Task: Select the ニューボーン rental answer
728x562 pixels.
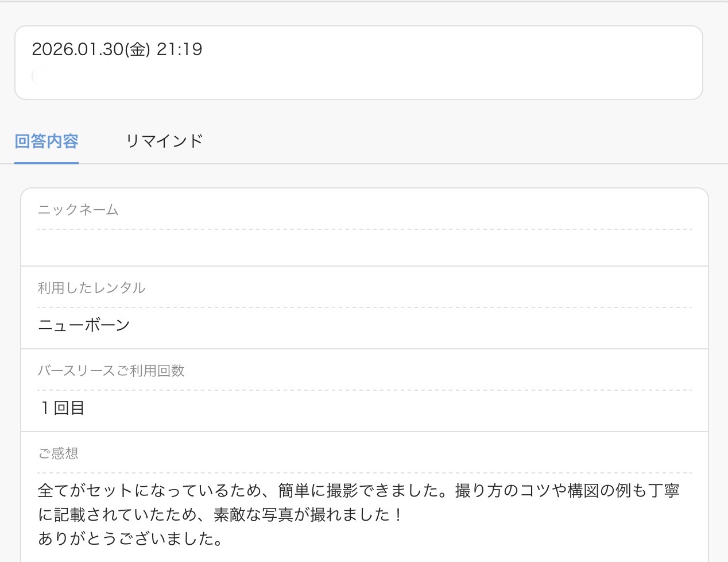Action: 84,325
